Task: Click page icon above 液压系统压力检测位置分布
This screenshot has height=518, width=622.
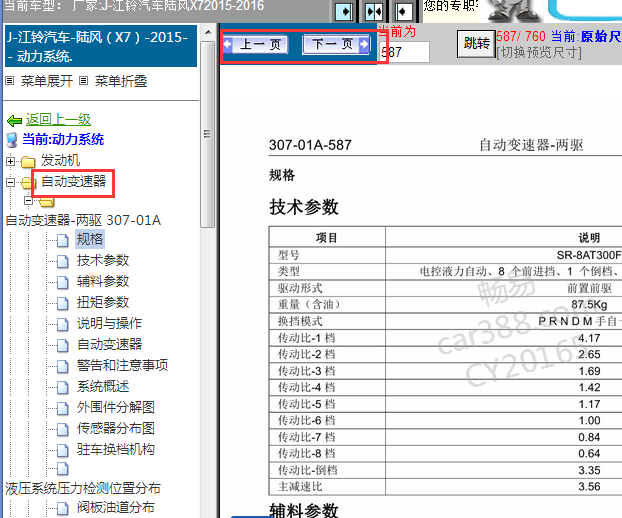Action: [62, 469]
